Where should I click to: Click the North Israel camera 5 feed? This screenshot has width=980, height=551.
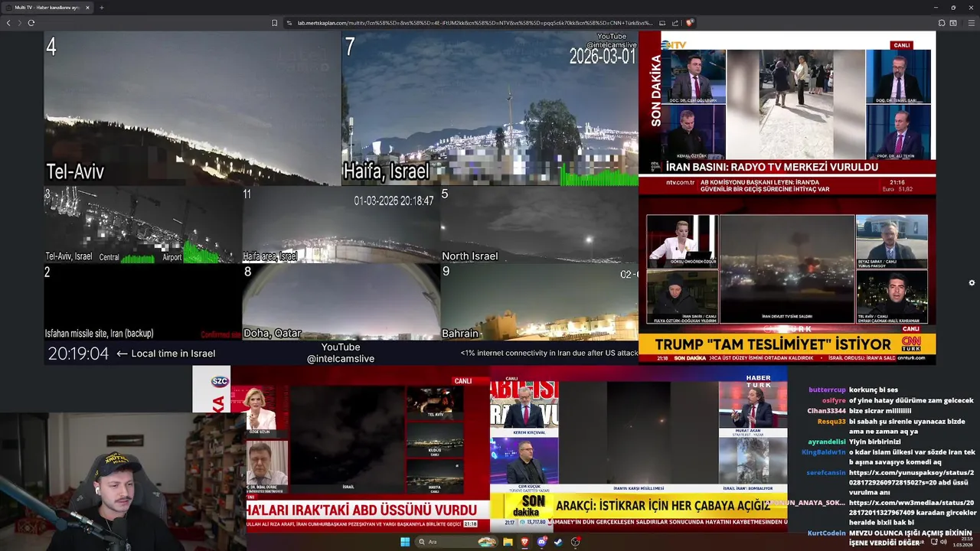[x=539, y=225]
